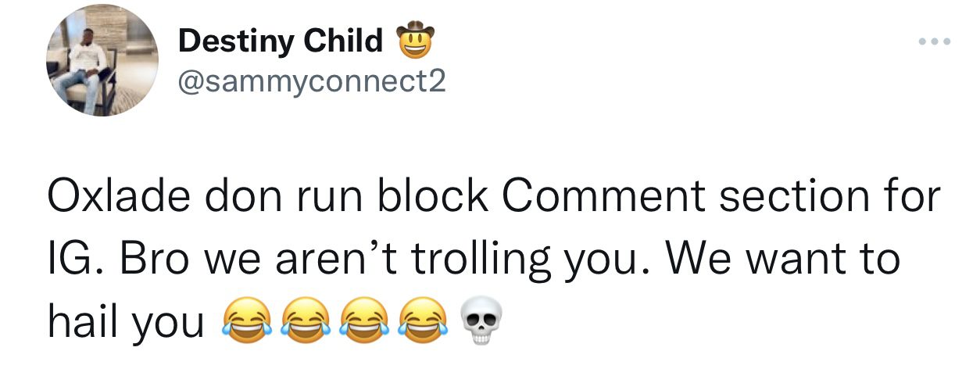Click the display name Destiny Child
This screenshot has height=376, width=980.
281,41
